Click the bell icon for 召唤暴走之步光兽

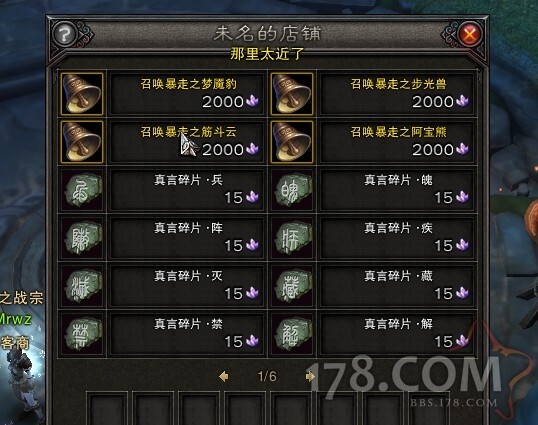292,94
